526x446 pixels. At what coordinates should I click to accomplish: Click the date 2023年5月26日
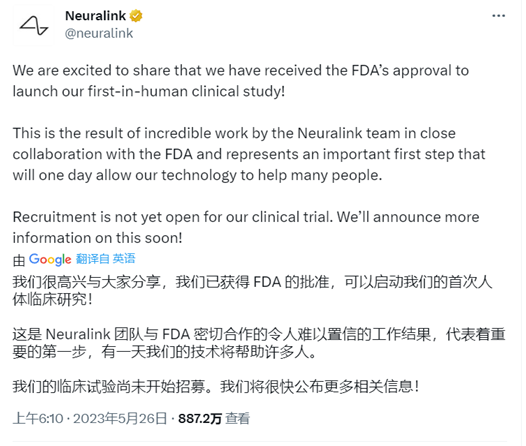tap(120, 419)
